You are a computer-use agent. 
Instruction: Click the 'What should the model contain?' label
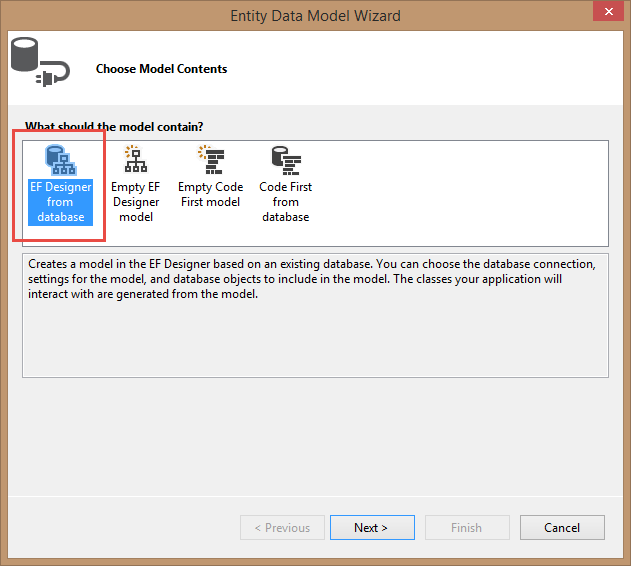[114, 127]
